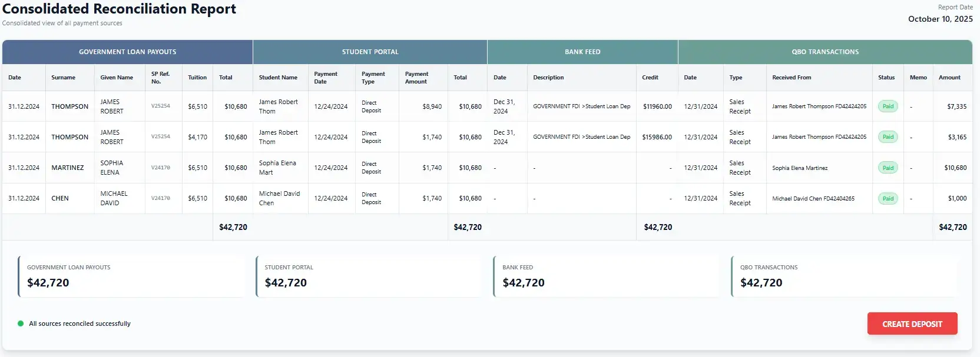
Task: Select the $15986.00 bank credit cell
Action: pos(657,137)
